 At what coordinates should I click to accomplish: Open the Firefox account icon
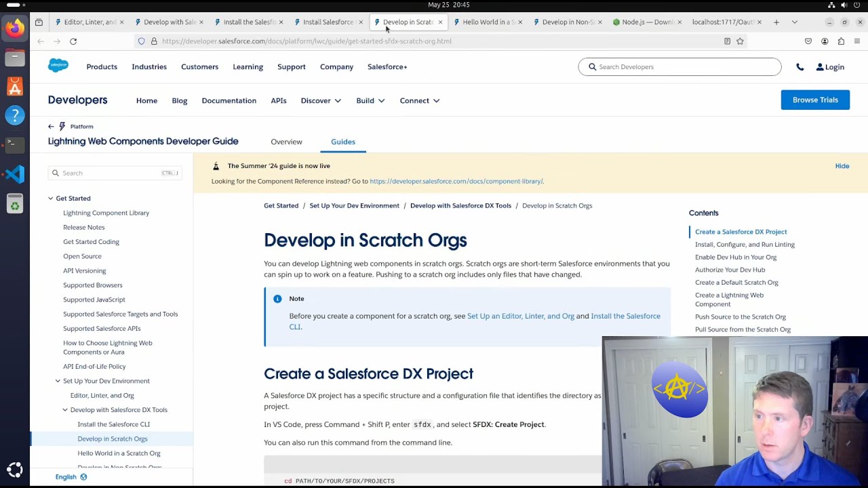pyautogui.click(x=825, y=41)
